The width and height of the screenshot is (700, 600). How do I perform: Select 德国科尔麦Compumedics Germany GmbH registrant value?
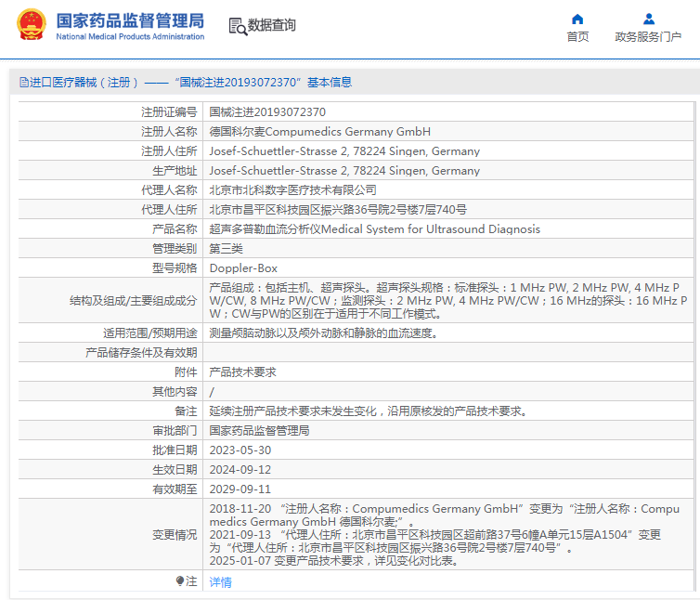point(319,131)
